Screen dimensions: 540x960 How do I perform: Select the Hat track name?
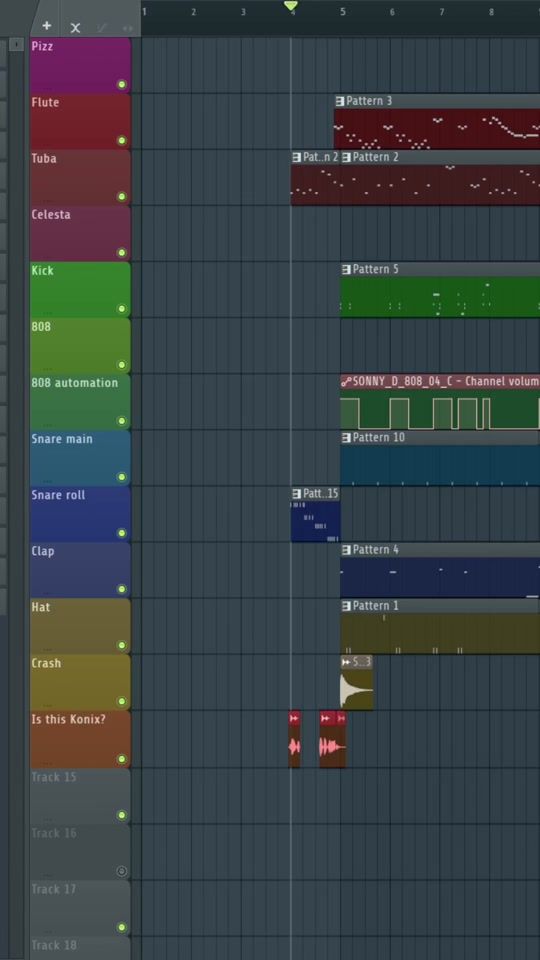click(40, 607)
